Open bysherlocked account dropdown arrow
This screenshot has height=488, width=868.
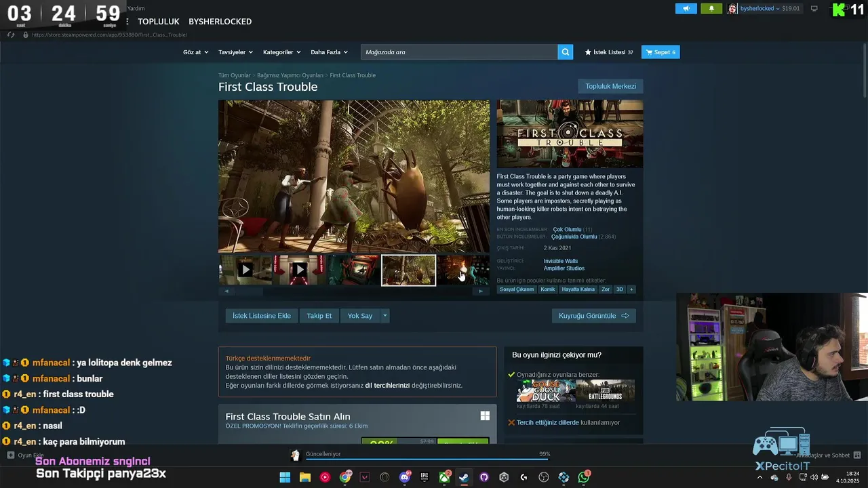pos(778,9)
